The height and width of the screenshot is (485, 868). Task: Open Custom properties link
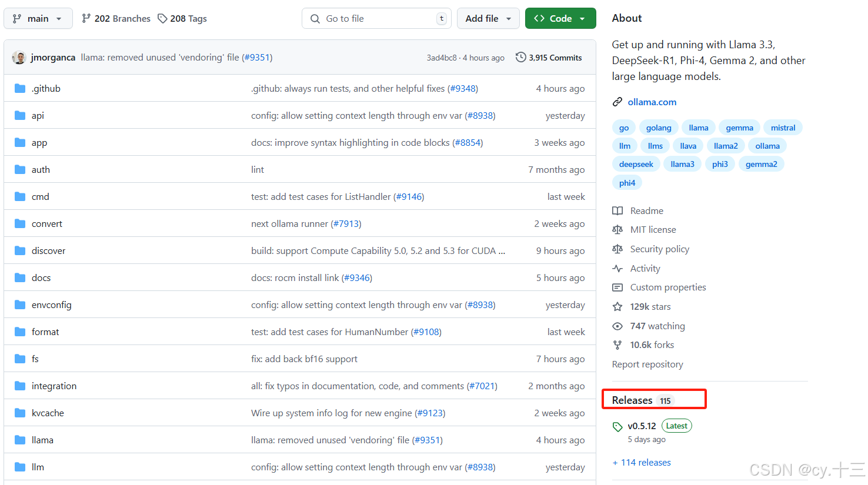668,287
